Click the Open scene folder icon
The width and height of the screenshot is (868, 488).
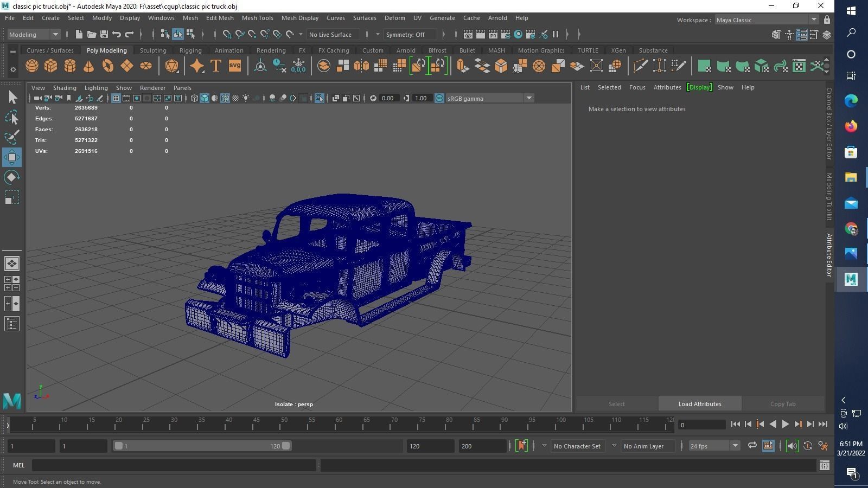[x=91, y=34]
